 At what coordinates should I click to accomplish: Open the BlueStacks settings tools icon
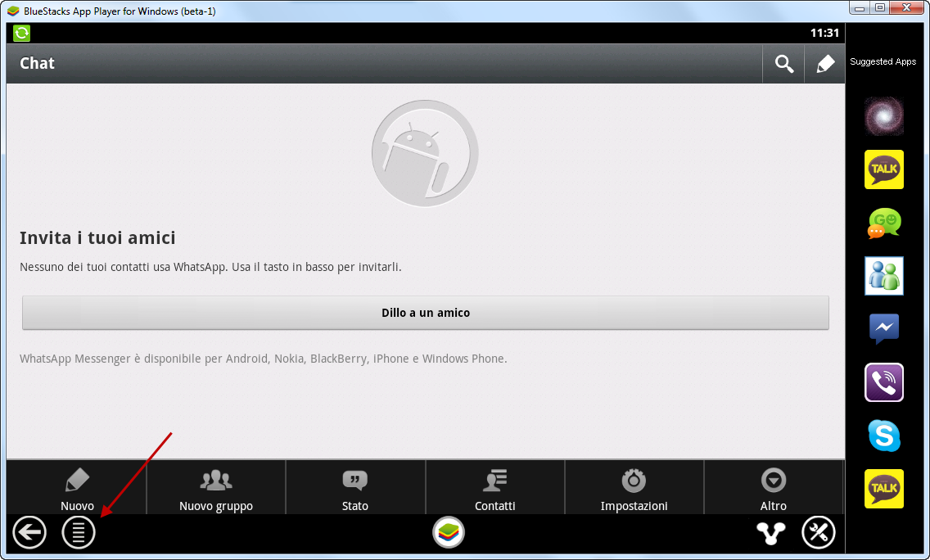[x=818, y=533]
